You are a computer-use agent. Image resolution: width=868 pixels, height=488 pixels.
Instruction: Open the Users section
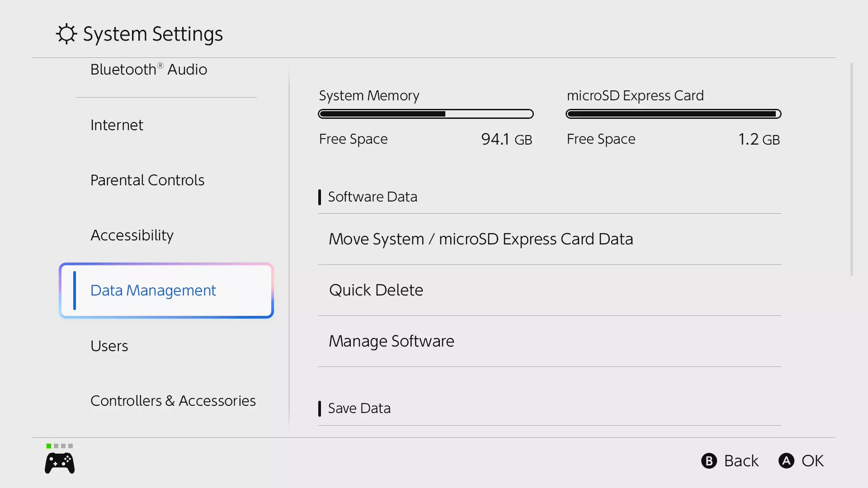pos(109,346)
